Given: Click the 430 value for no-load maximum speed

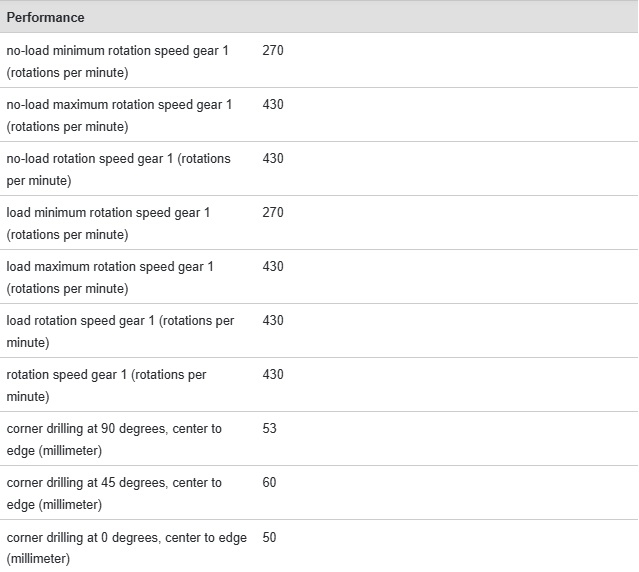Looking at the screenshot, I should click(x=273, y=104).
